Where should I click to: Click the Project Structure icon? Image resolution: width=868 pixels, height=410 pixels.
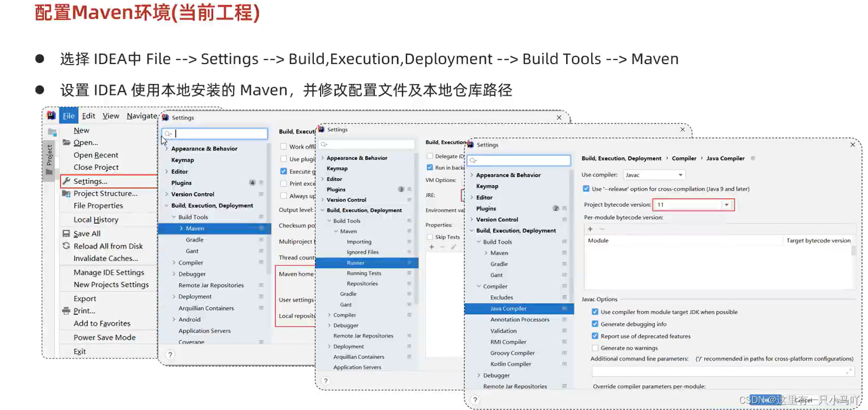66,193
